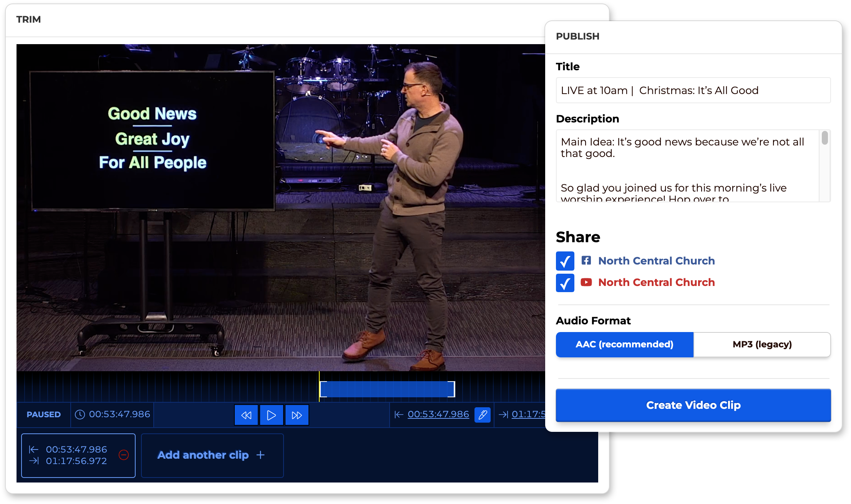
Task: Click the rewind playback button
Action: tap(246, 415)
